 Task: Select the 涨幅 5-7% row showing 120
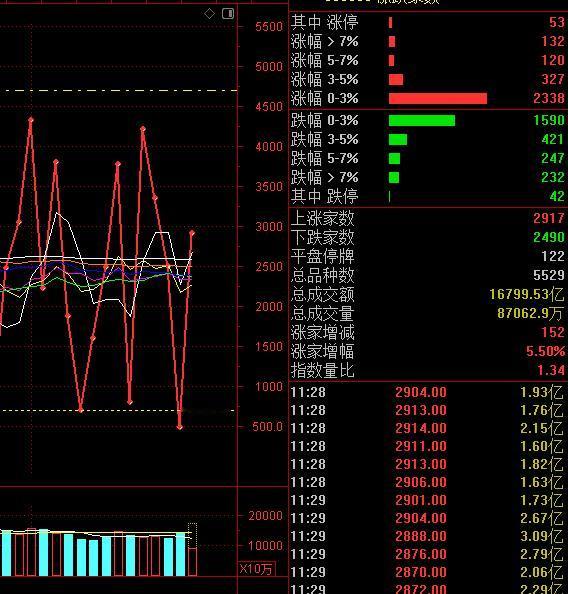428,60
